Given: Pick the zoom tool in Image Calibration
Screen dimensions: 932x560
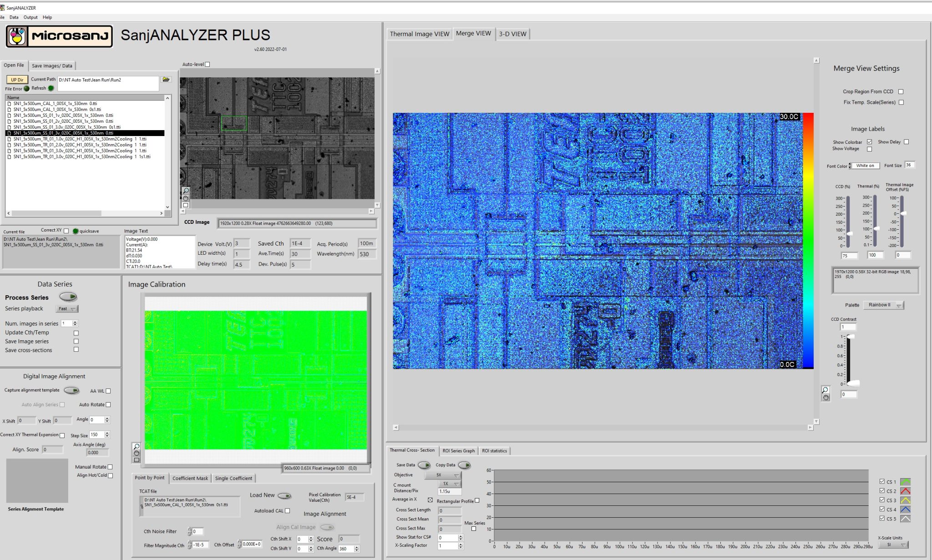Looking at the screenshot, I should (x=137, y=446).
